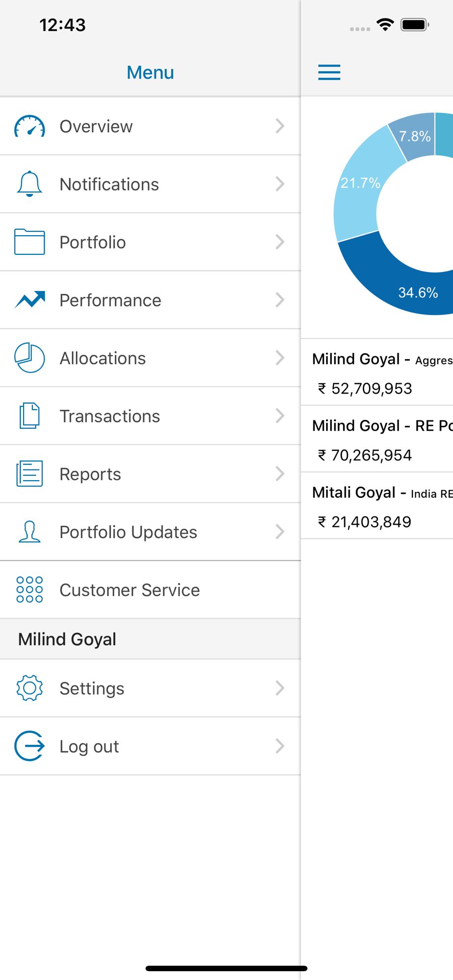Open the Settings gear icon
Image resolution: width=453 pixels, height=980 pixels.
tap(29, 688)
